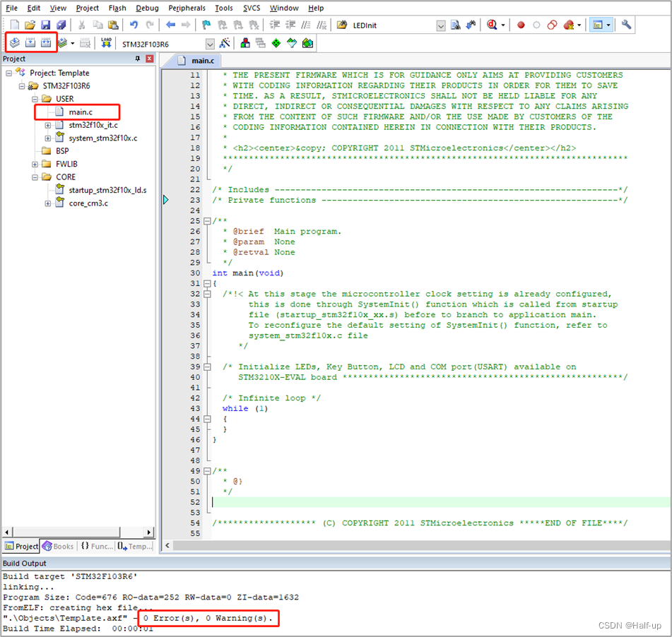Open the Configuration wrench icon
This screenshot has width=672, height=637.
pos(626,25)
